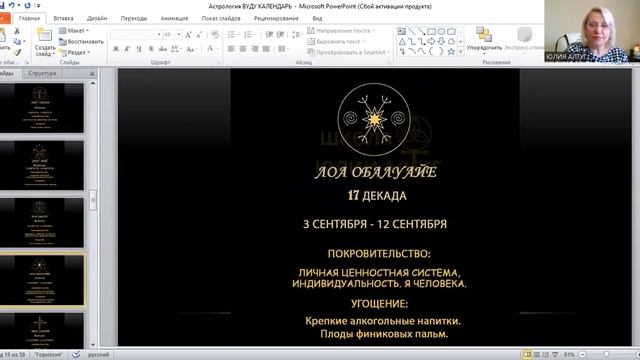Toggle italic К formatting
Screen dimensions: 640x360
coord(127,49)
